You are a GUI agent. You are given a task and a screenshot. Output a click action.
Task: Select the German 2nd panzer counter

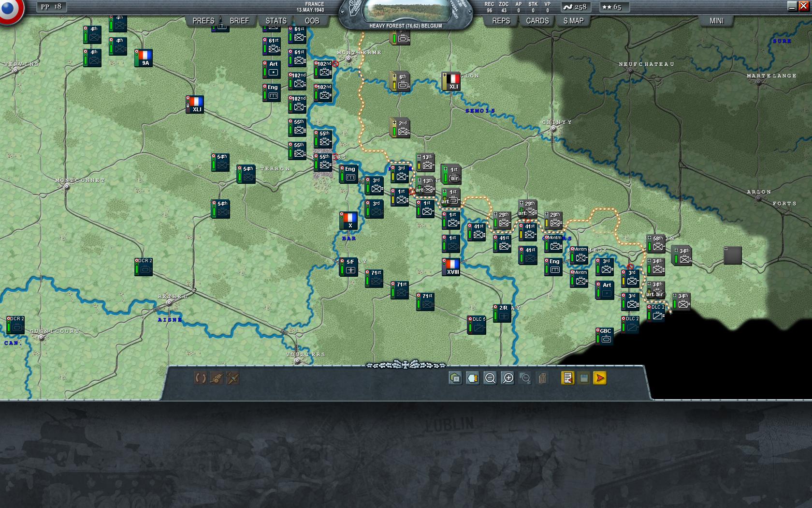pos(401,128)
